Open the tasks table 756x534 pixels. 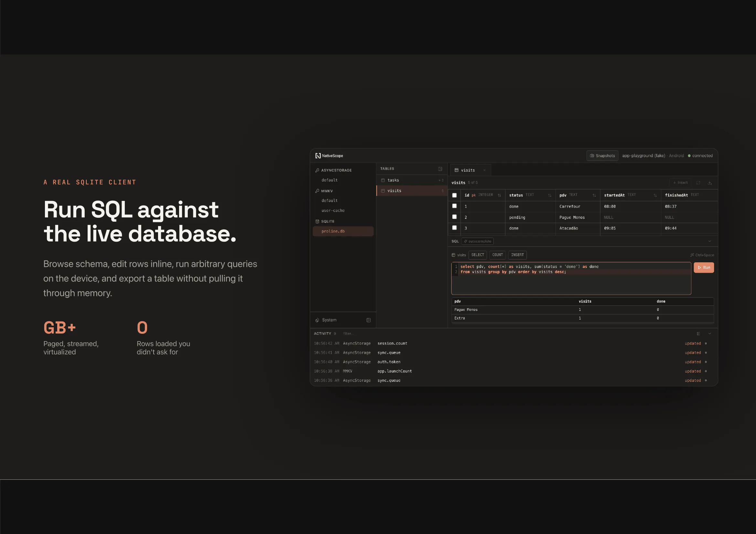[411, 180]
